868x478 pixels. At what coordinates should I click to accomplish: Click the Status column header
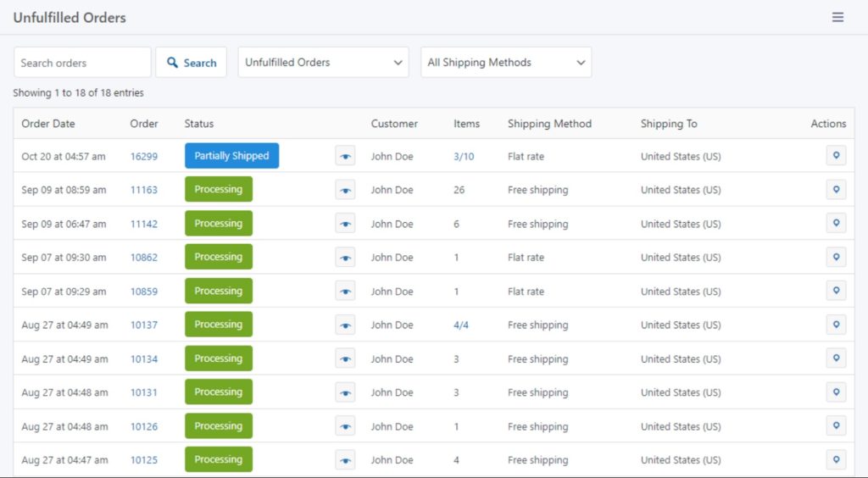pyautogui.click(x=198, y=124)
